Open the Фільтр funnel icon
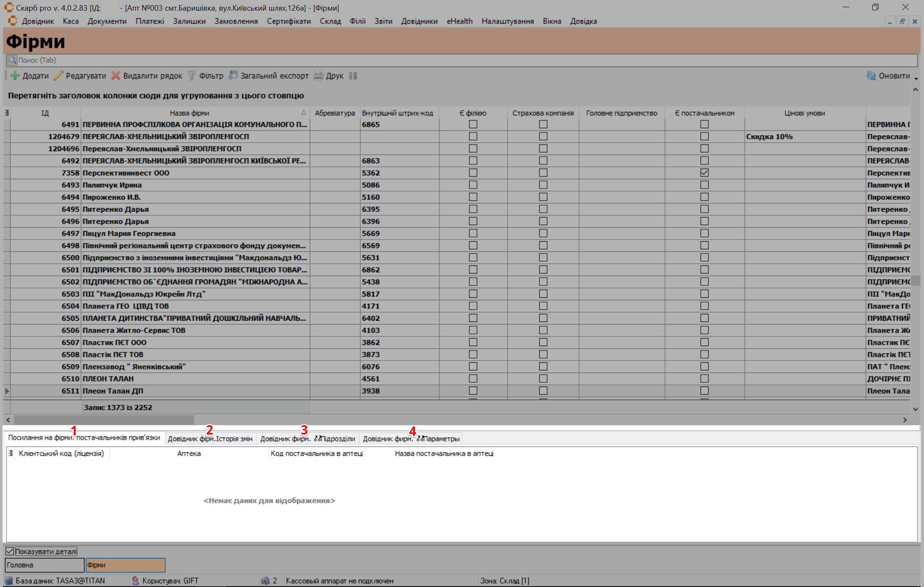 pos(192,76)
